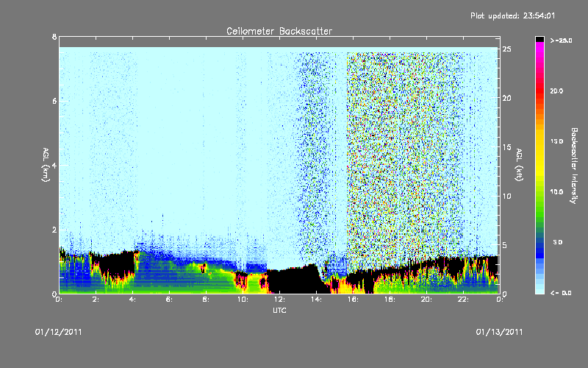Select the <- 0.0 colorbar label
Image resolution: width=588 pixels, height=368 pixels.
coord(561,293)
